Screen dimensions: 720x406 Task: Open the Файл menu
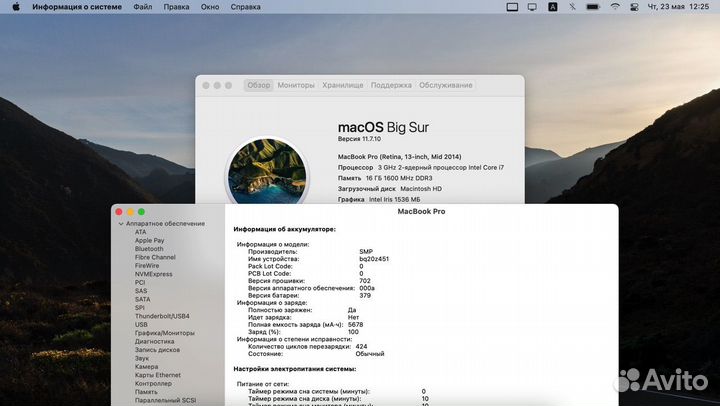pos(143,7)
